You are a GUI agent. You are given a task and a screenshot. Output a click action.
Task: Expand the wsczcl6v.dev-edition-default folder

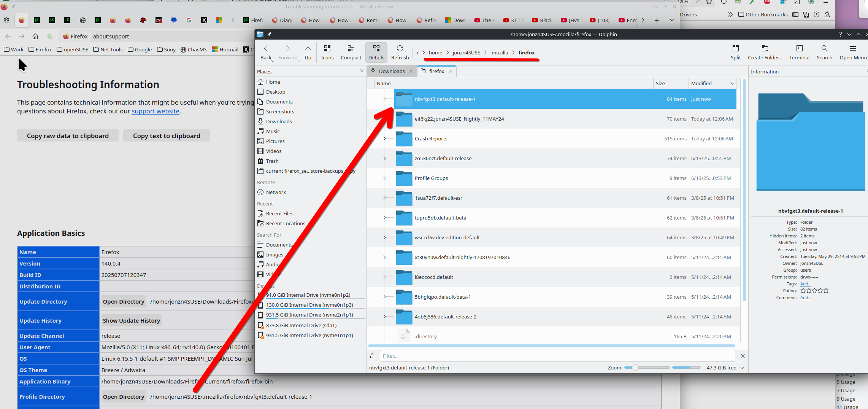point(384,237)
